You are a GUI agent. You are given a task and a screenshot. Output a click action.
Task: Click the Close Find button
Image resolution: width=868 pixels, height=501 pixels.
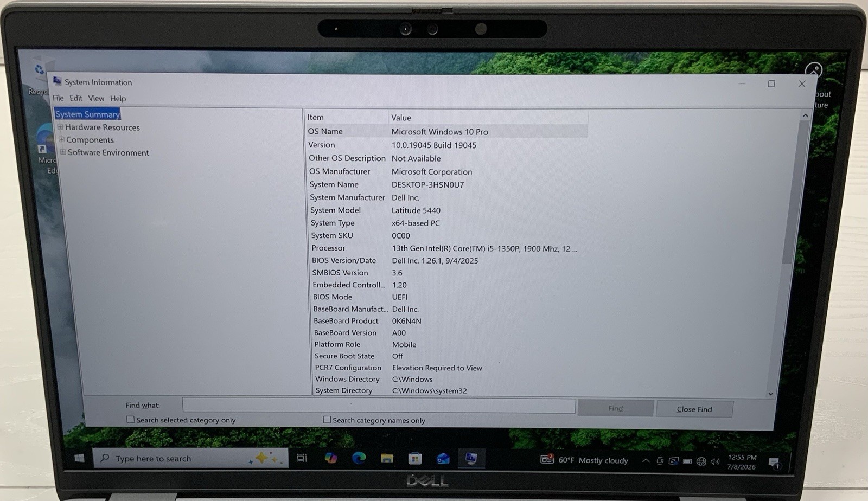point(694,409)
